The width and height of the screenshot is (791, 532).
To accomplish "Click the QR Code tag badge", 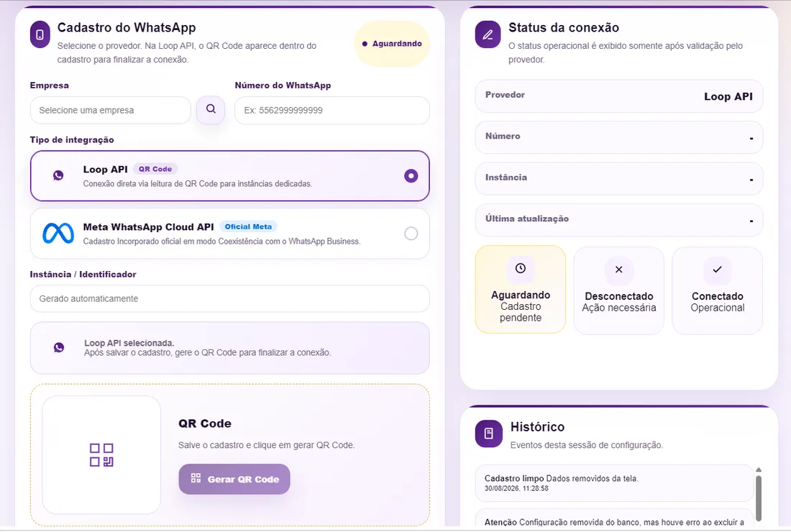I will 155,169.
